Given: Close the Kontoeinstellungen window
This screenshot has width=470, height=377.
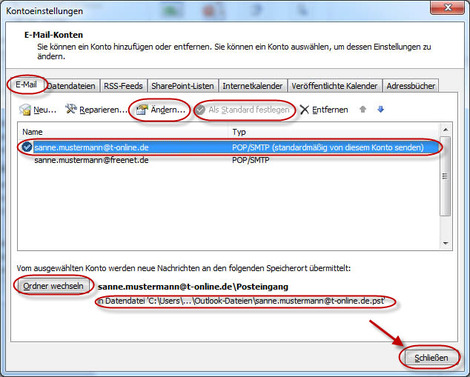Looking at the screenshot, I should [x=447, y=7].
